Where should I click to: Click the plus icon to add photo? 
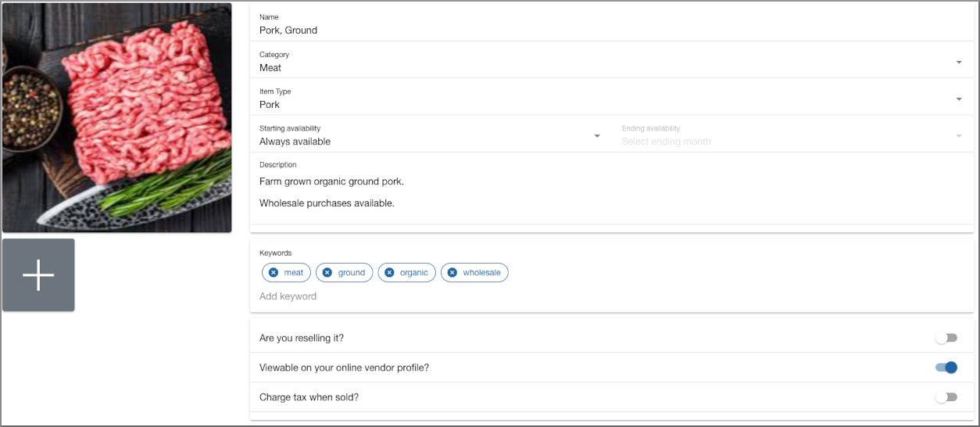[x=38, y=275]
